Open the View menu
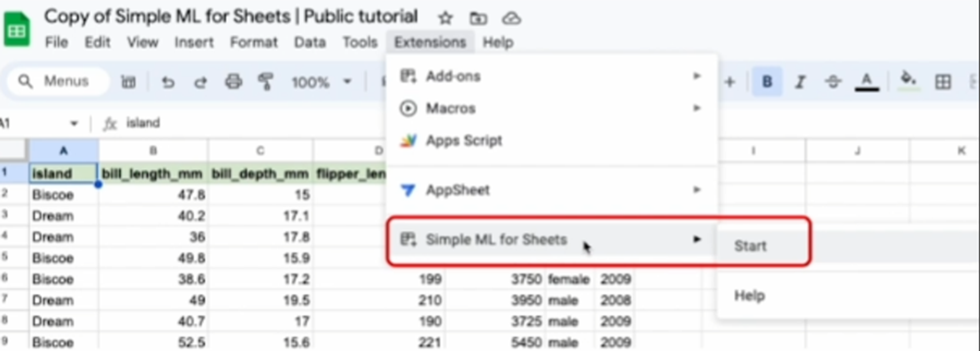The width and height of the screenshot is (980, 351). pyautogui.click(x=143, y=42)
